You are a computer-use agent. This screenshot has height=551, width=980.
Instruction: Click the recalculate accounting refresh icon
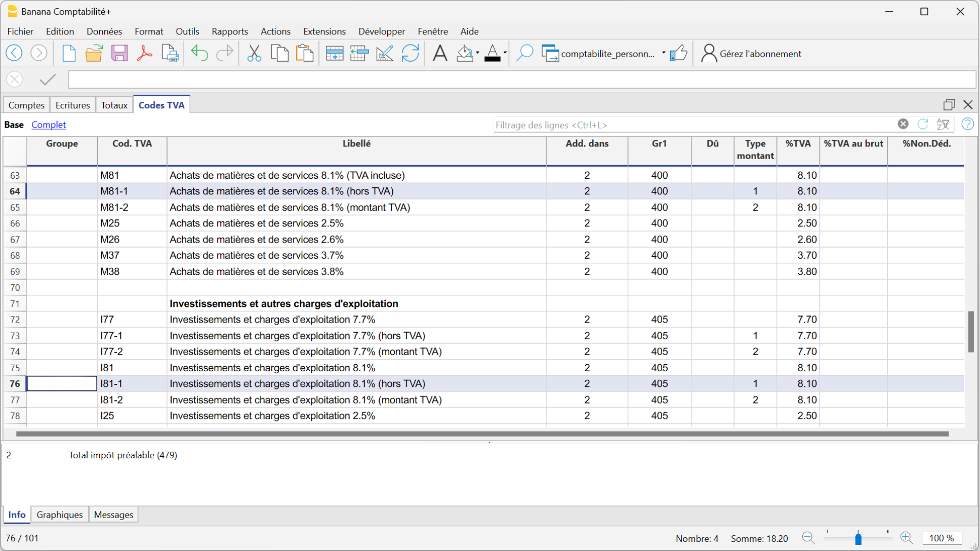click(x=410, y=53)
